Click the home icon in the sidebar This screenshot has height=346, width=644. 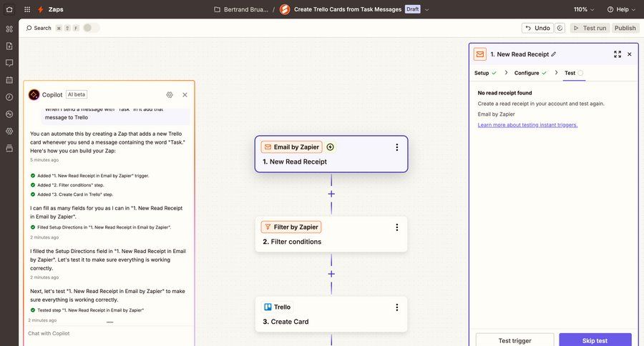[9, 9]
